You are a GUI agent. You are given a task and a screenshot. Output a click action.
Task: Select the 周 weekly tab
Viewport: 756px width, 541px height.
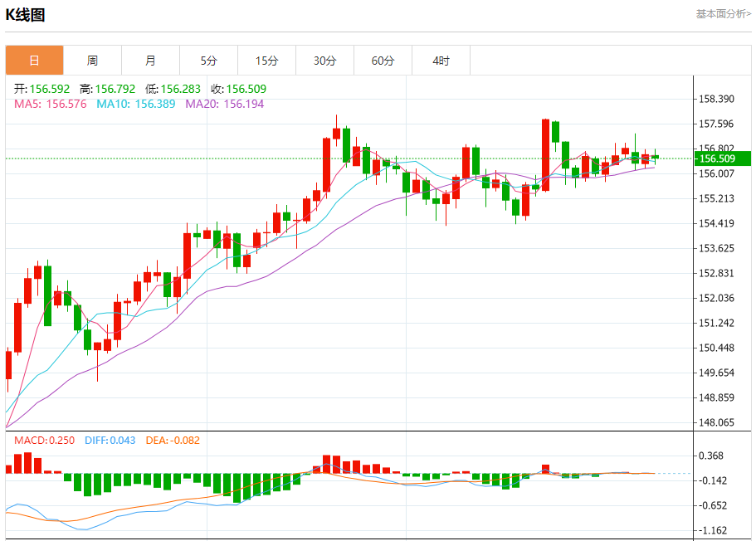(92, 61)
